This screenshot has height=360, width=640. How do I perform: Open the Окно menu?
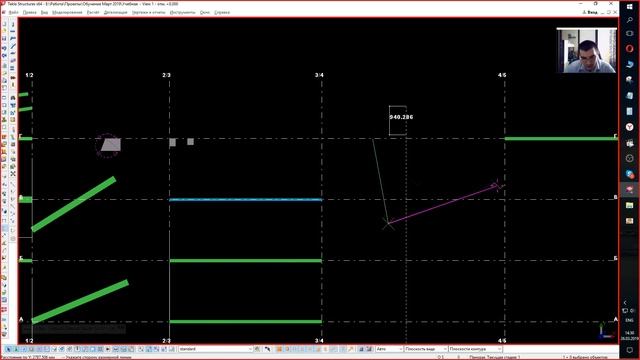tap(205, 12)
